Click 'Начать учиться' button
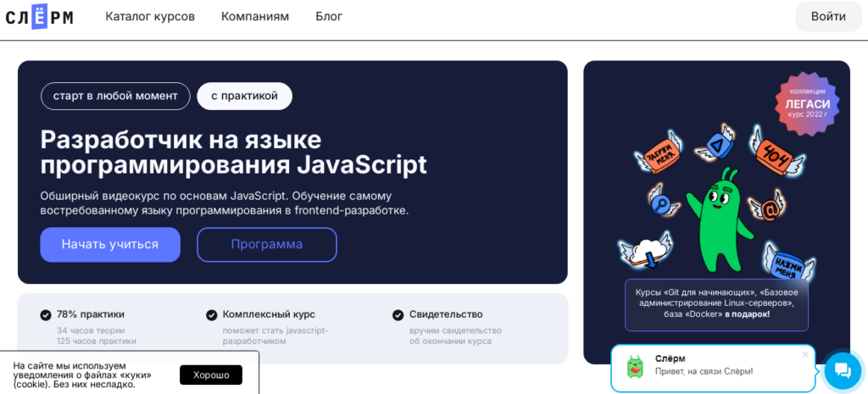The image size is (868, 394). [x=110, y=245]
